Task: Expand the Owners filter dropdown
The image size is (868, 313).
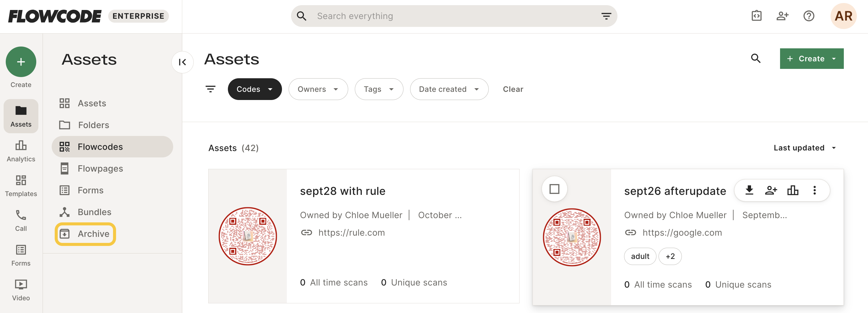Action: (318, 89)
